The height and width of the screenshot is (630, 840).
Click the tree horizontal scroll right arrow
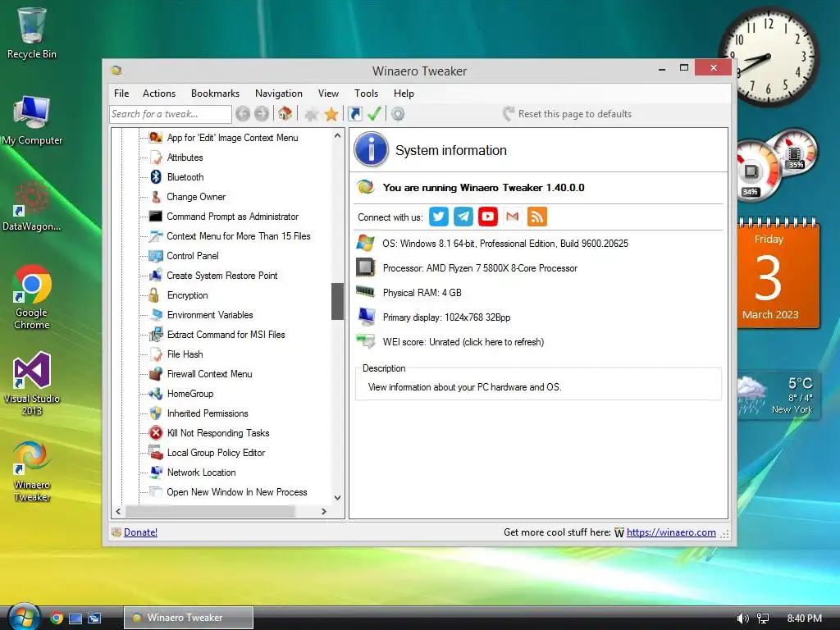point(323,511)
